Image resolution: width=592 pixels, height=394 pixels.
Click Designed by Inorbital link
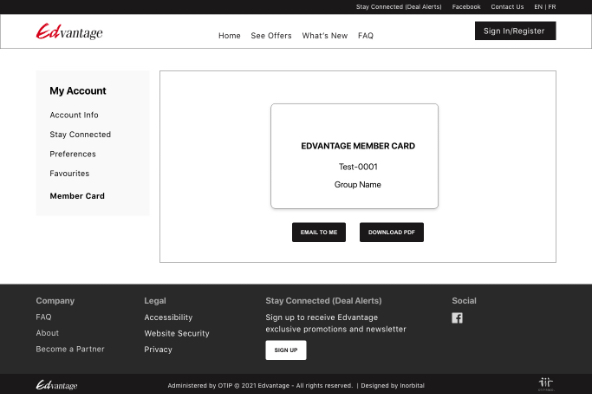click(392, 385)
